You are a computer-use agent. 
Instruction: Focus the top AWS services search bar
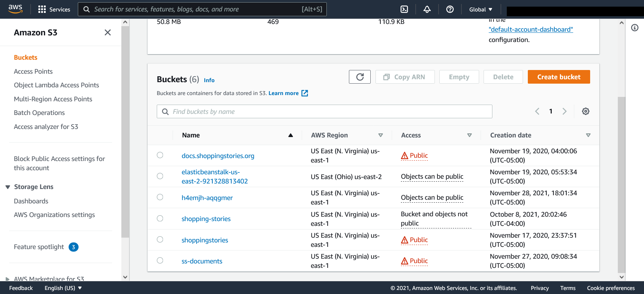pos(202,9)
